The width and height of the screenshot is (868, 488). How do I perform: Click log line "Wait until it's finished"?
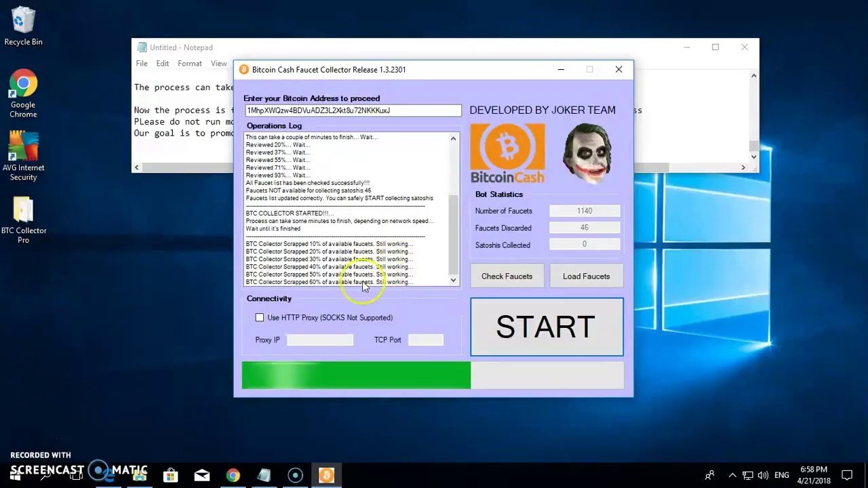pos(273,228)
